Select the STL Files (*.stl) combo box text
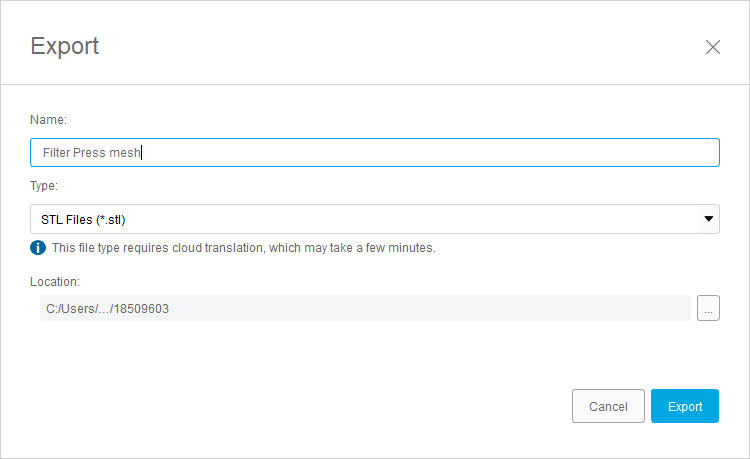Viewport: 750px width, 459px height. 84,219
